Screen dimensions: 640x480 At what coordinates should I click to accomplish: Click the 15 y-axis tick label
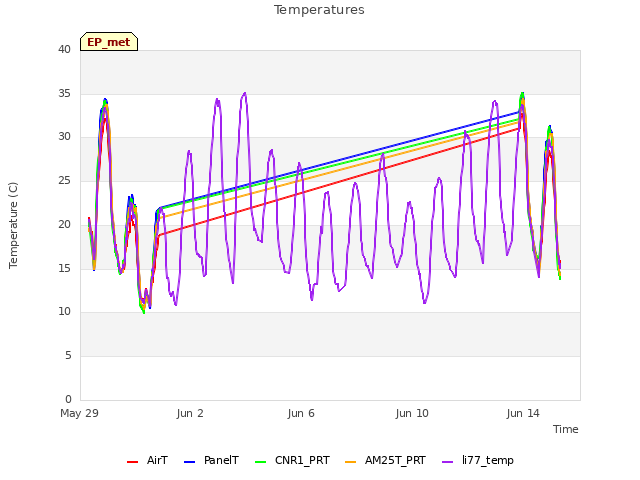(x=64, y=268)
